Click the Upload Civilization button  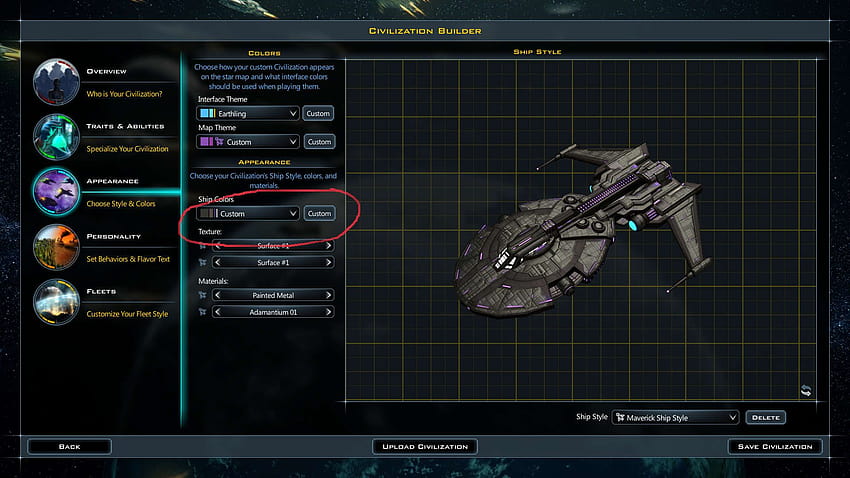pyautogui.click(x=425, y=447)
